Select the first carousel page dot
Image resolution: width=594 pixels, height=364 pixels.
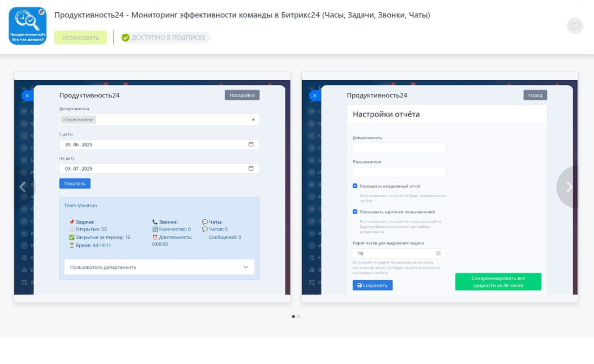coord(293,317)
